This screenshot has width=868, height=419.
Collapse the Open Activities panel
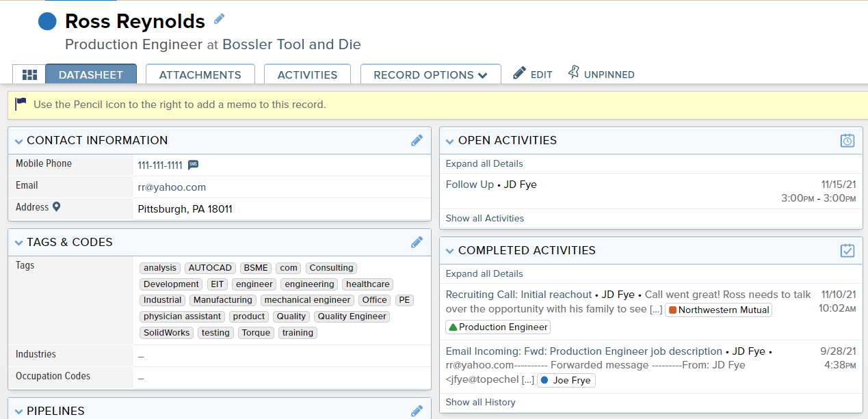(449, 141)
